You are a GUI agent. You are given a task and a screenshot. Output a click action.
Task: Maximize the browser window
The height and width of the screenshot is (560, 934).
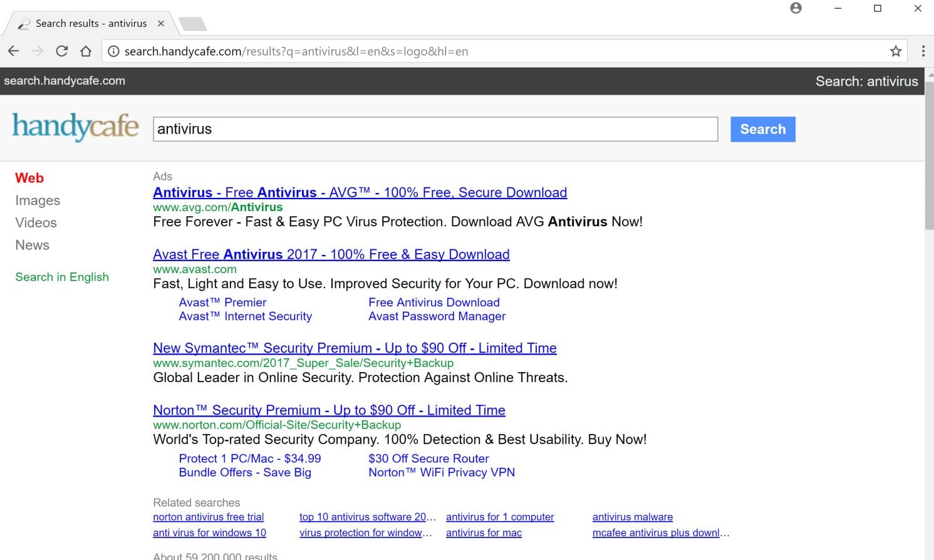(878, 8)
